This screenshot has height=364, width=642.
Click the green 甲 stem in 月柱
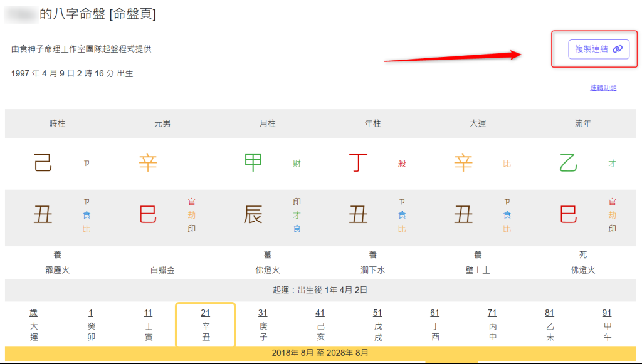[253, 164]
